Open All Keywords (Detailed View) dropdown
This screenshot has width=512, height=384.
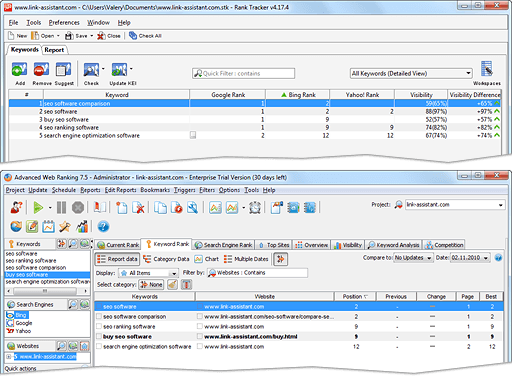click(x=411, y=73)
